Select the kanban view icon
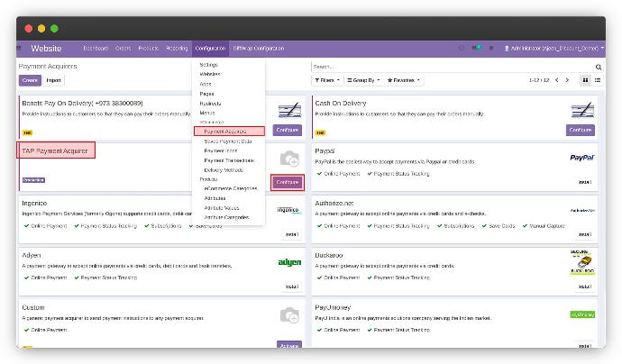This screenshot has height=364, width=622. pos(585,80)
